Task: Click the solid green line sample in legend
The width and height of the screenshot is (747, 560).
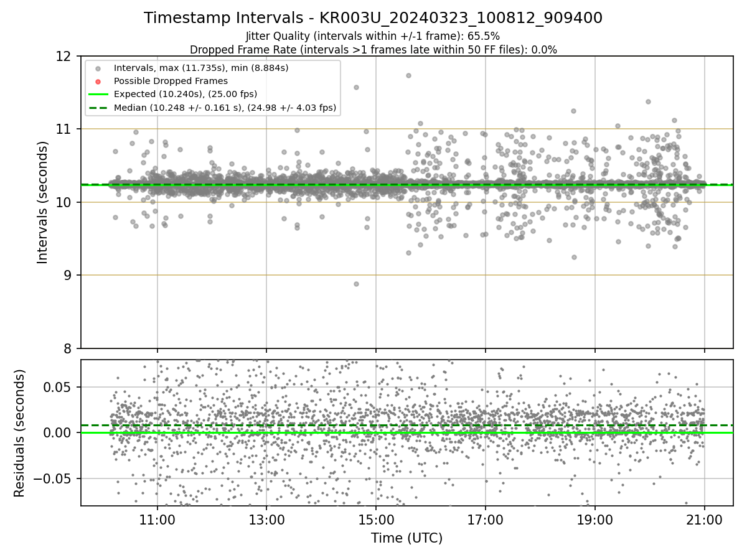Action: pos(98,95)
